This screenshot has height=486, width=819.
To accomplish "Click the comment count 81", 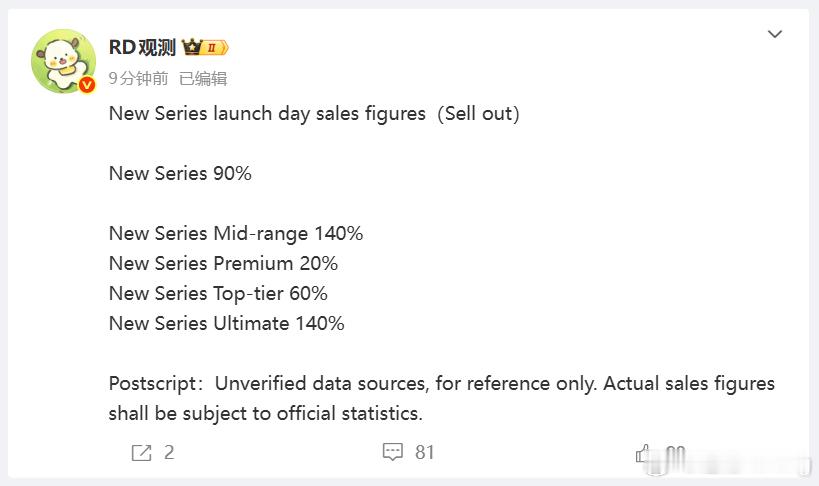I will [425, 453].
